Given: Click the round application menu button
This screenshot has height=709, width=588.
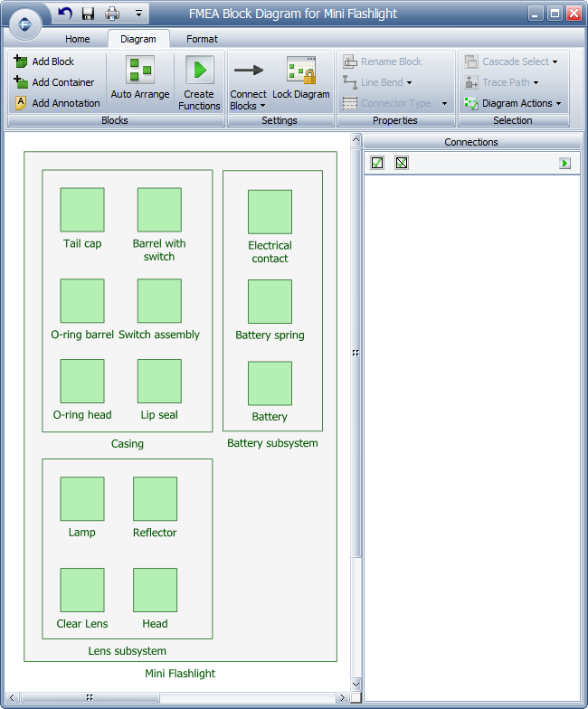Looking at the screenshot, I should pyautogui.click(x=24, y=24).
